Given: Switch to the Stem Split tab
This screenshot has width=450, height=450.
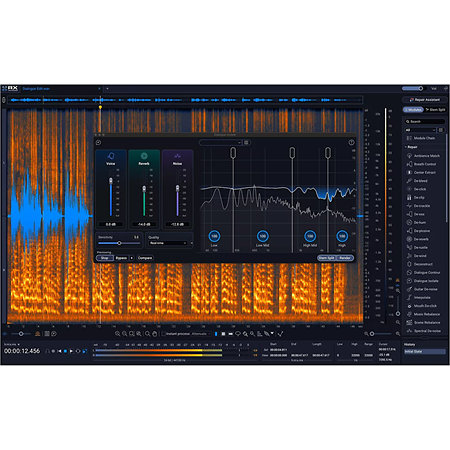Looking at the screenshot, I should pos(435,110).
